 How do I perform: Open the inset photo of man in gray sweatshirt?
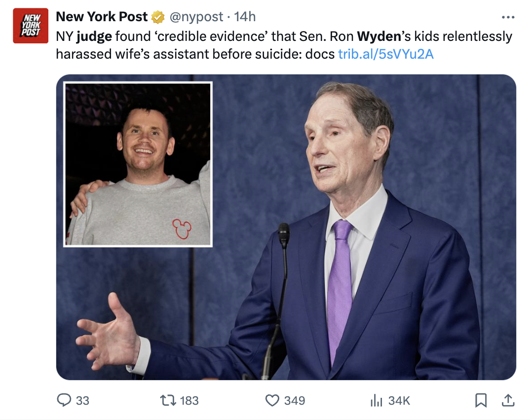coord(138,164)
